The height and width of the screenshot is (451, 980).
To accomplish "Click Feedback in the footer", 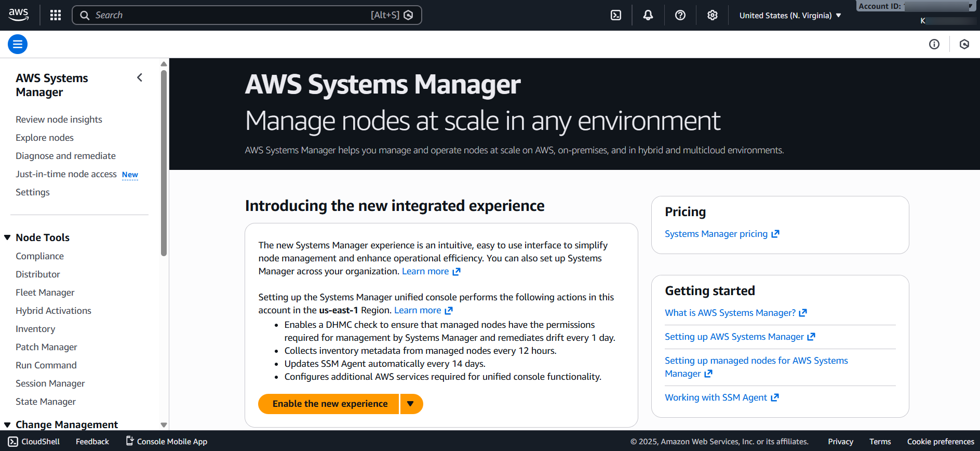I will tap(92, 442).
